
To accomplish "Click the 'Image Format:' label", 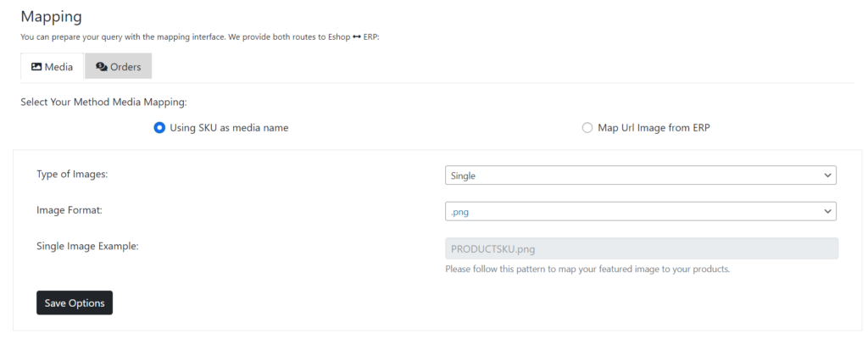I will tap(70, 209).
